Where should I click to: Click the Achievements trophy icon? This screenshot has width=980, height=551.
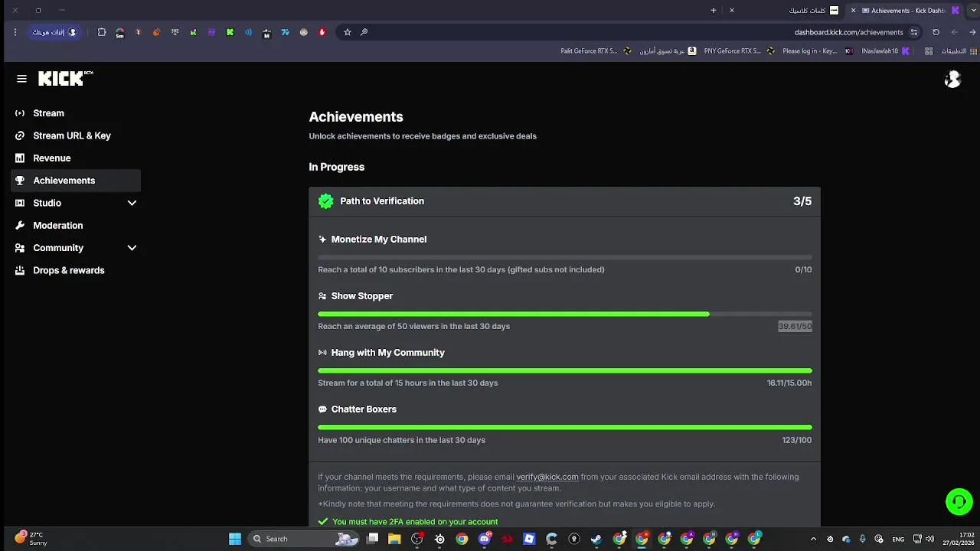pyautogui.click(x=20, y=181)
